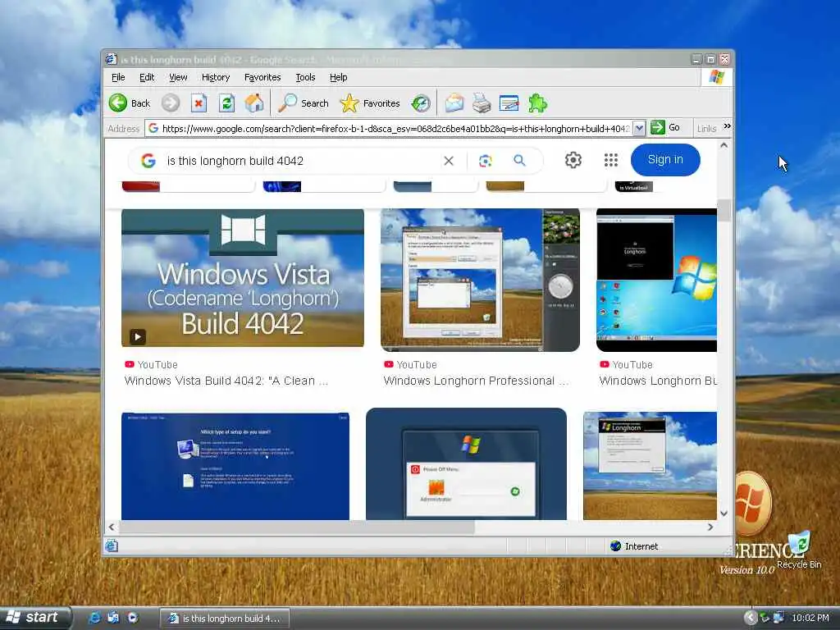Expand hidden system tray icons arrow

(751, 618)
